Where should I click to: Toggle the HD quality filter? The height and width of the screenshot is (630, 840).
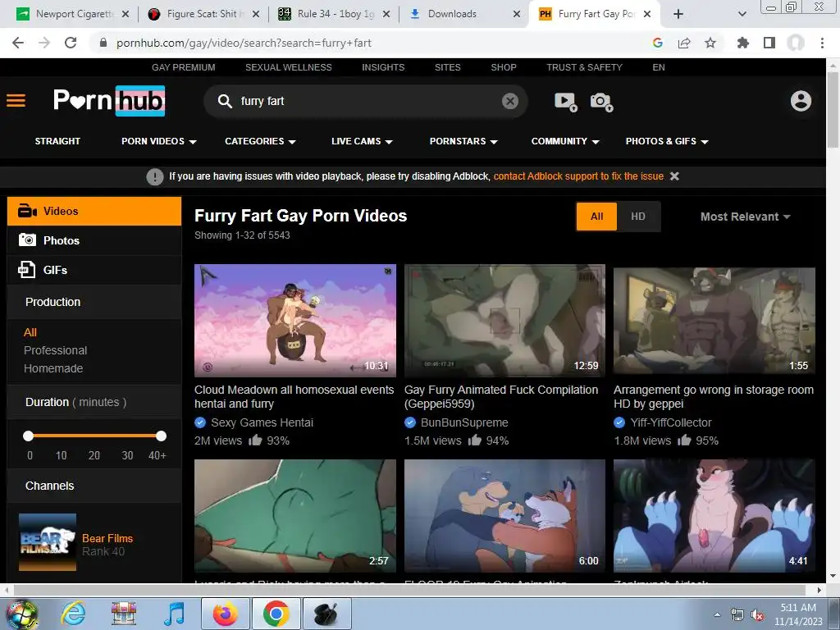pyautogui.click(x=638, y=217)
